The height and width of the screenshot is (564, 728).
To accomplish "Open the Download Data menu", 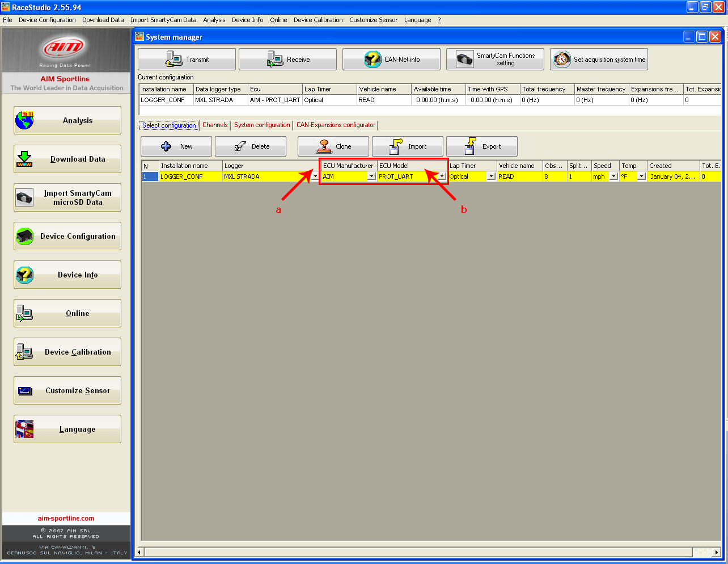I will pyautogui.click(x=103, y=20).
